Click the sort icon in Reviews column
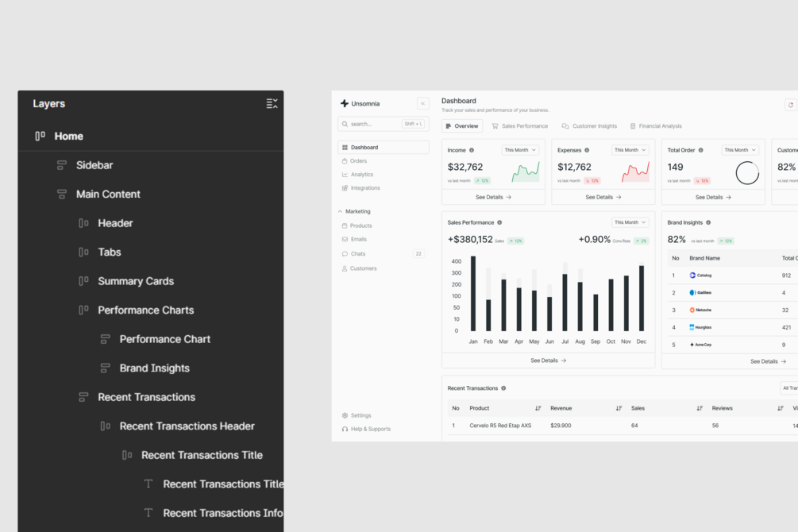Viewport: 798px width, 532px height. (781, 408)
